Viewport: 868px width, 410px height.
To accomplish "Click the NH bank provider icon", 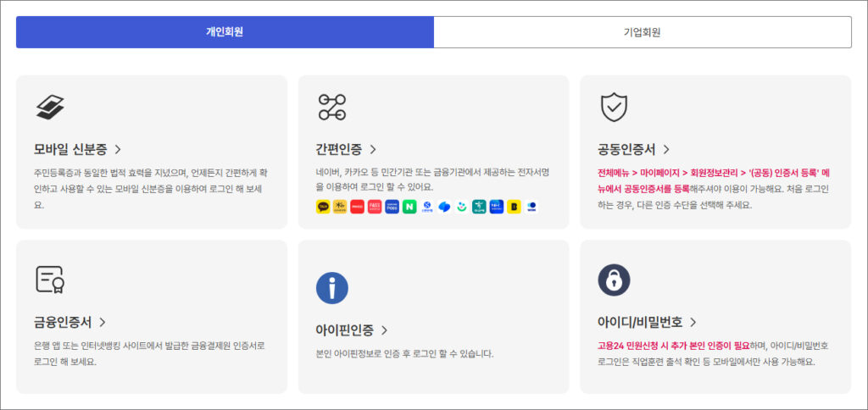I will (496, 207).
